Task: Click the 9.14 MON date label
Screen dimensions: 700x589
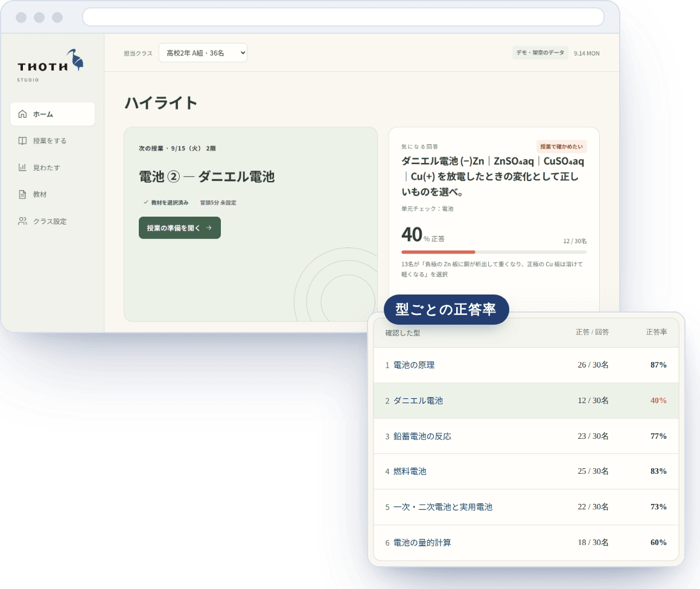Action: coord(587,53)
